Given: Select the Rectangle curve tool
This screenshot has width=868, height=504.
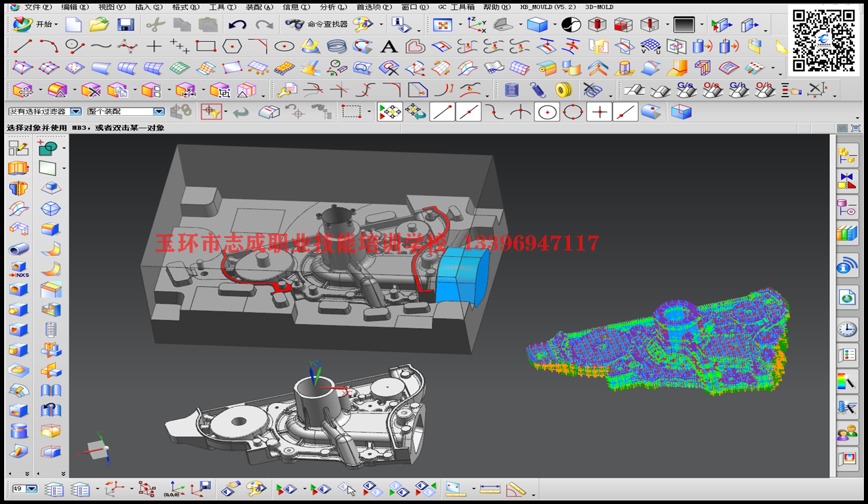Looking at the screenshot, I should (x=206, y=46).
